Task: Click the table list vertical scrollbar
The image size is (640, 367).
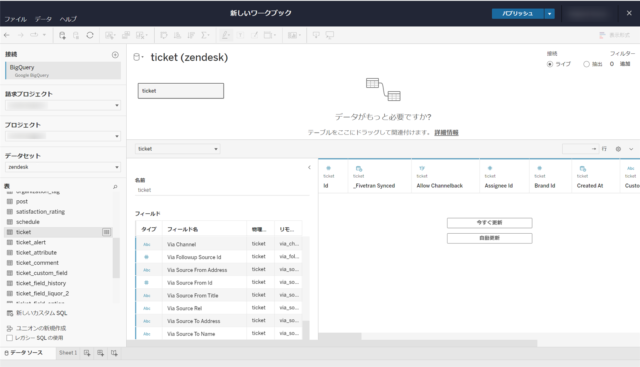Action: click(x=116, y=257)
